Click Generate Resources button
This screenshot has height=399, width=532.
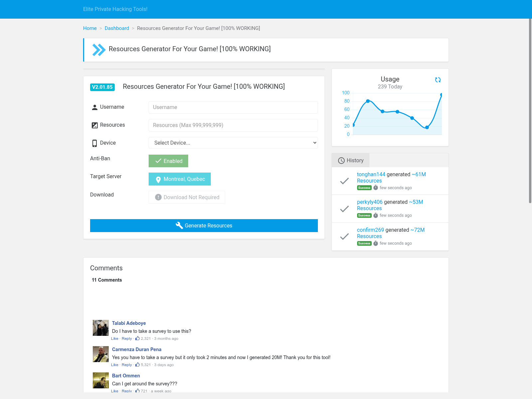pos(204,225)
